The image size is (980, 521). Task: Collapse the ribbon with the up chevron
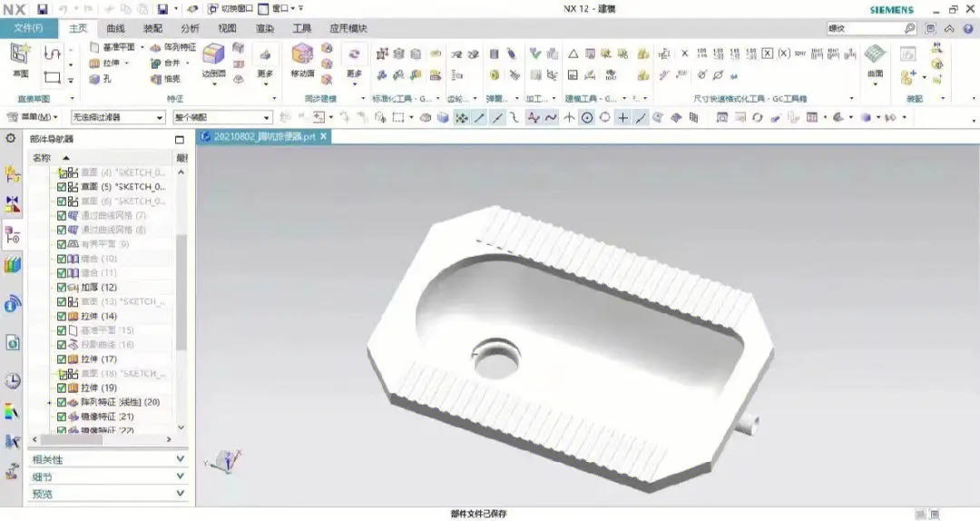(x=949, y=29)
